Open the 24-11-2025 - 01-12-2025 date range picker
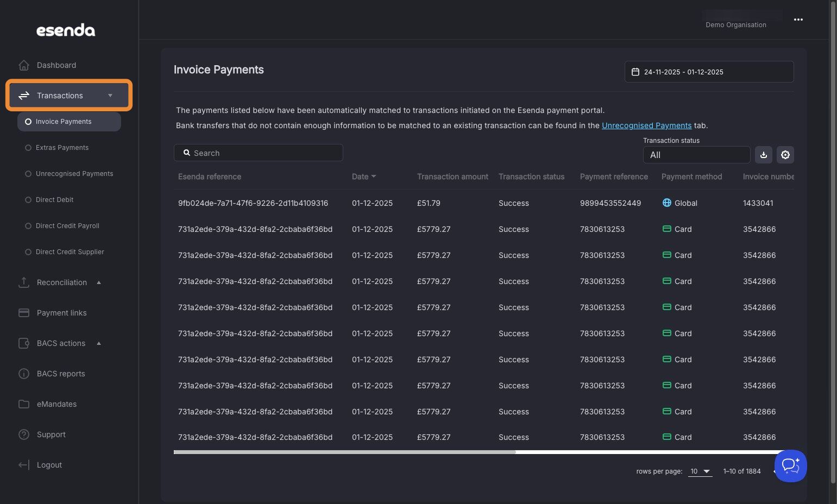Viewport: 837px width, 504px height. tap(709, 72)
